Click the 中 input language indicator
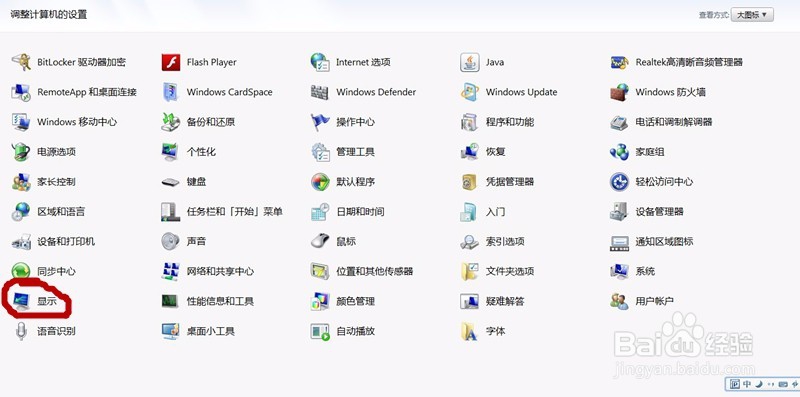This screenshot has width=800, height=397. pos(746,384)
